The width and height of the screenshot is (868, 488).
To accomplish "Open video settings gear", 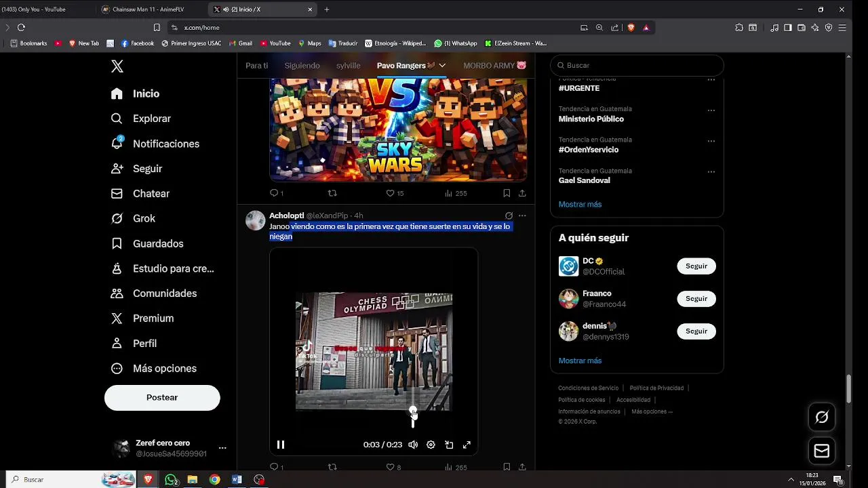I will pyautogui.click(x=431, y=445).
